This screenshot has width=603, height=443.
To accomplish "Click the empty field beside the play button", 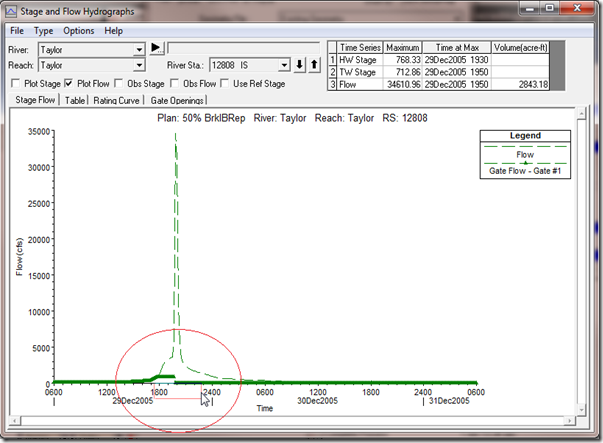I will tap(244, 48).
